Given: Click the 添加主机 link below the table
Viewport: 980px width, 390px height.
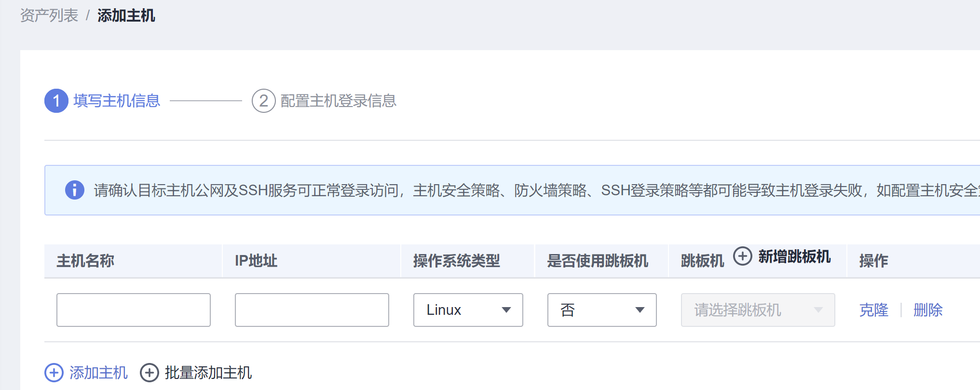Looking at the screenshot, I should 98,373.
